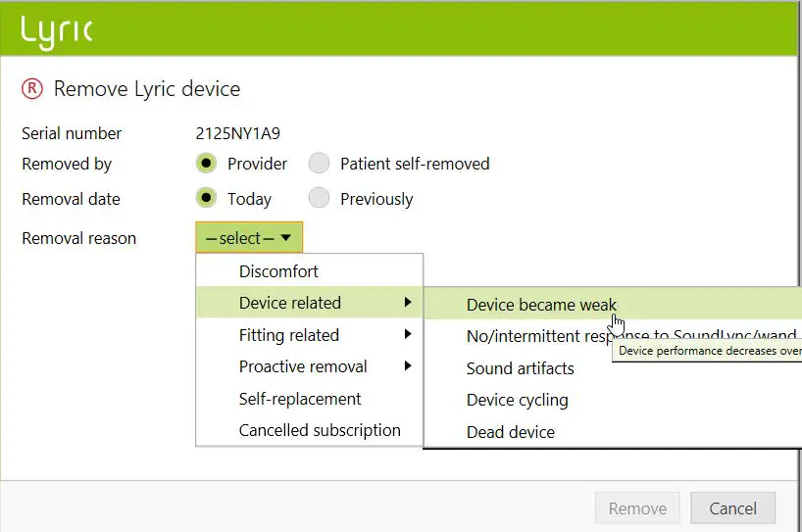Open the Removal reason select dropdown
The height and width of the screenshot is (532, 802).
249,238
